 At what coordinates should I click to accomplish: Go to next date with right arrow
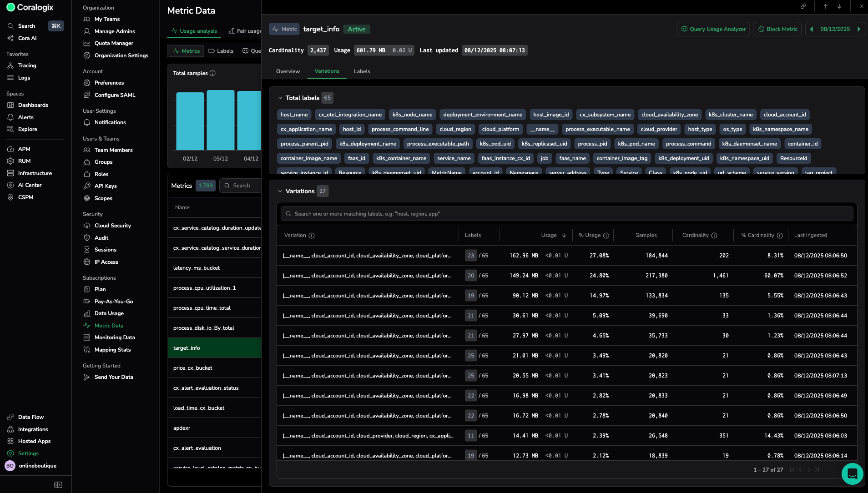point(859,29)
